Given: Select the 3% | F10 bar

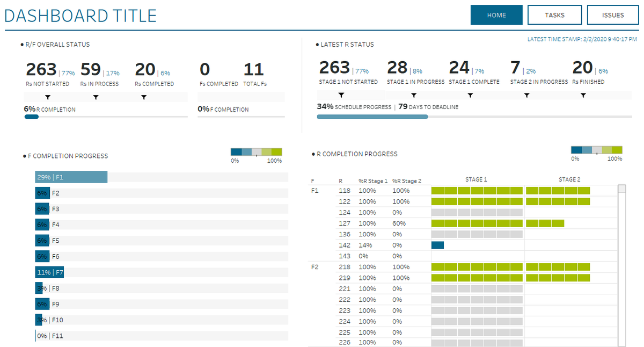Looking at the screenshot, I should (39, 320).
